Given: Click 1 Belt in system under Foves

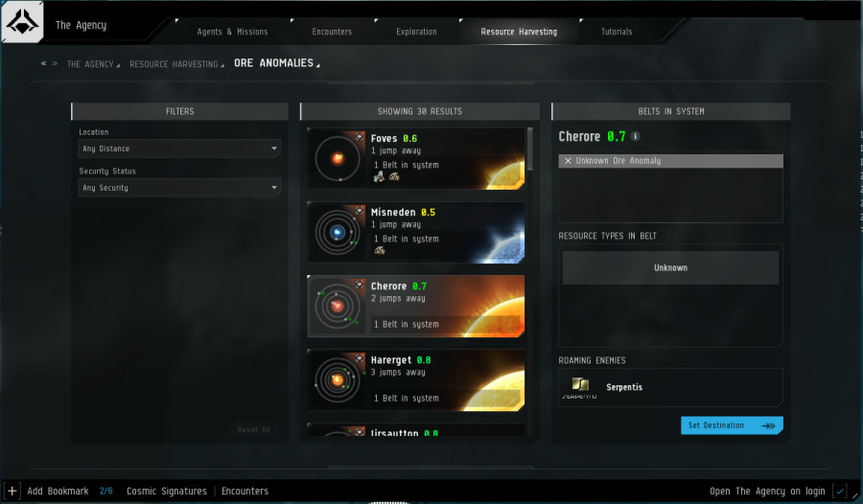Looking at the screenshot, I should [407, 165].
